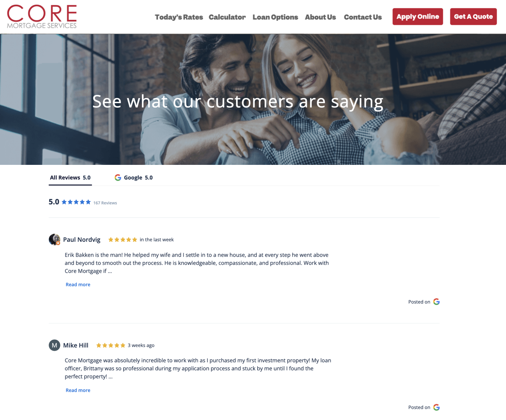Click Paul Nordvig's profile avatar
The width and height of the screenshot is (506, 420).
pos(55,239)
